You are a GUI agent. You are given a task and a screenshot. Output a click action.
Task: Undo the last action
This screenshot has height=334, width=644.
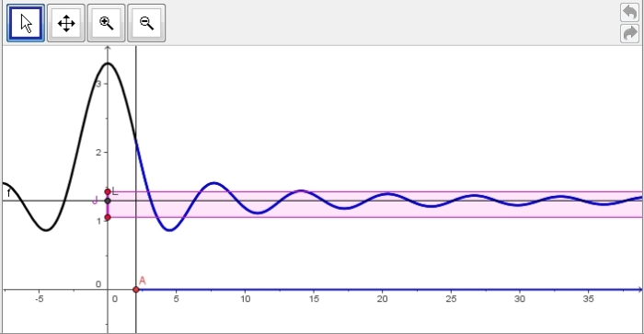pos(629,12)
